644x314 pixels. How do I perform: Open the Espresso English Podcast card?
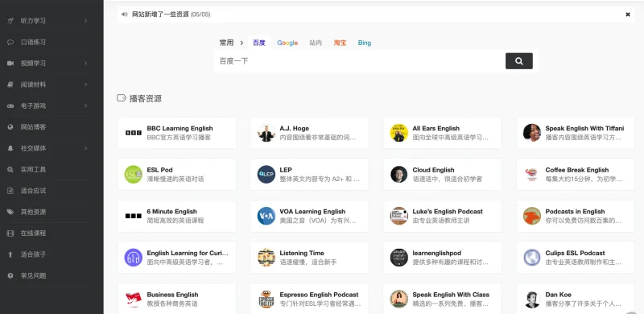coord(310,299)
